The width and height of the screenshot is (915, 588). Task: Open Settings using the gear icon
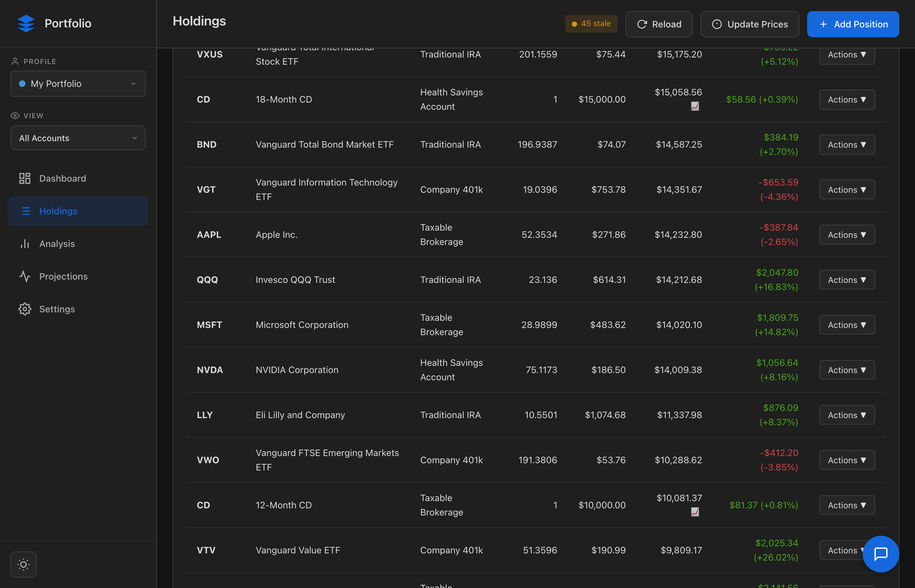25,309
